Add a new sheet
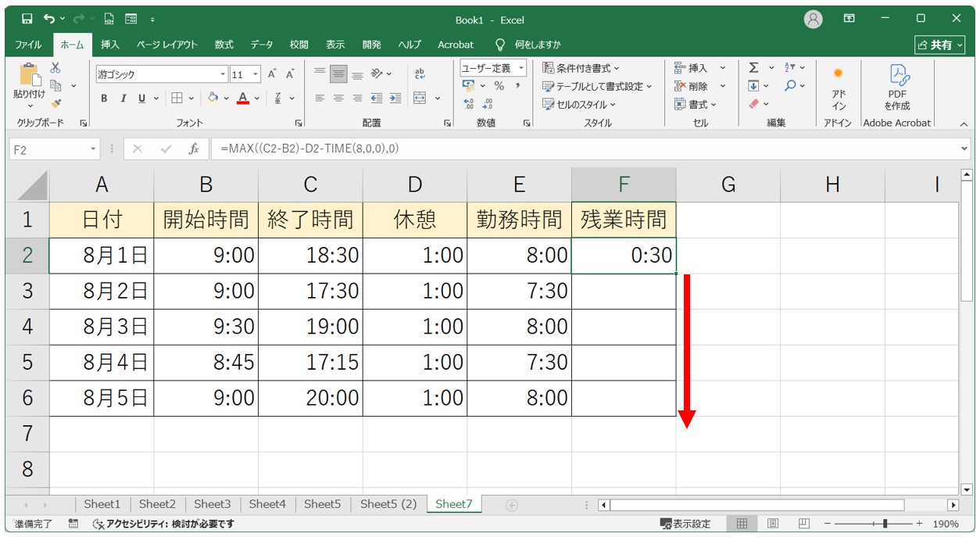 coord(512,505)
